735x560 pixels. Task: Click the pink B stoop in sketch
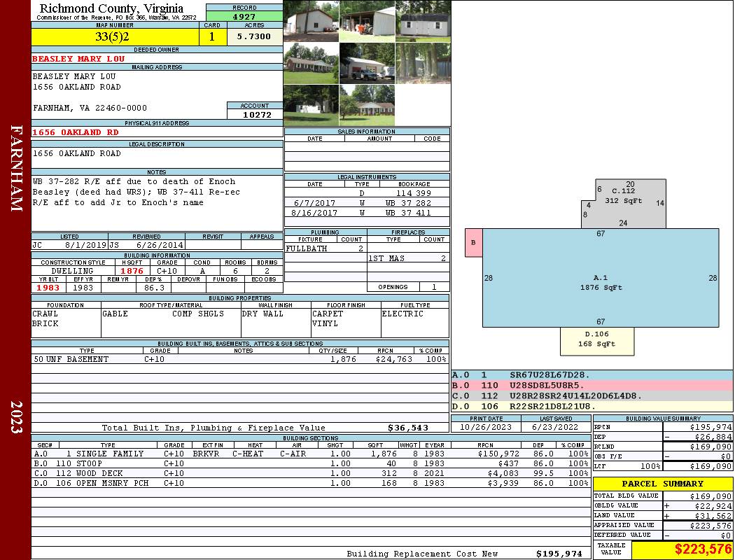(x=474, y=242)
